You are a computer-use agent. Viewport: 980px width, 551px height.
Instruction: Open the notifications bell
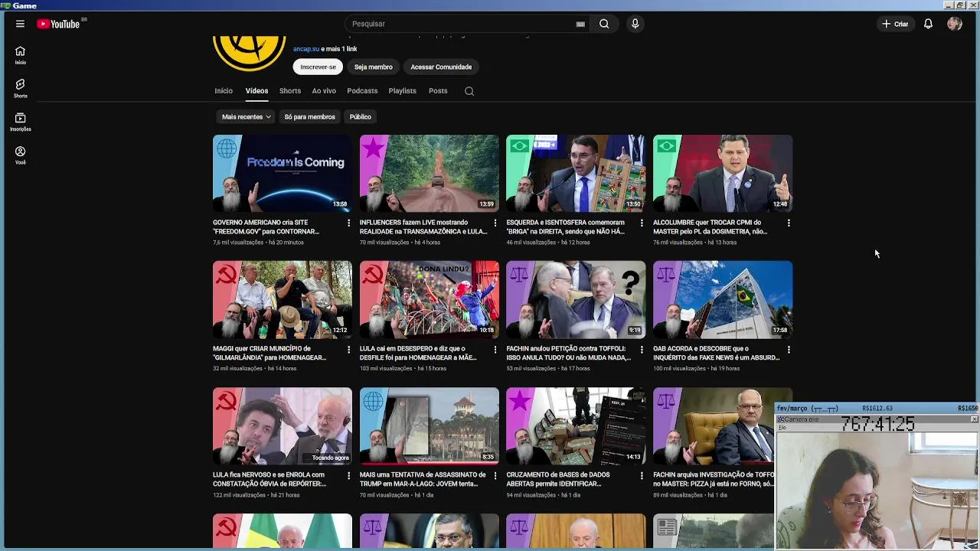[x=928, y=24]
